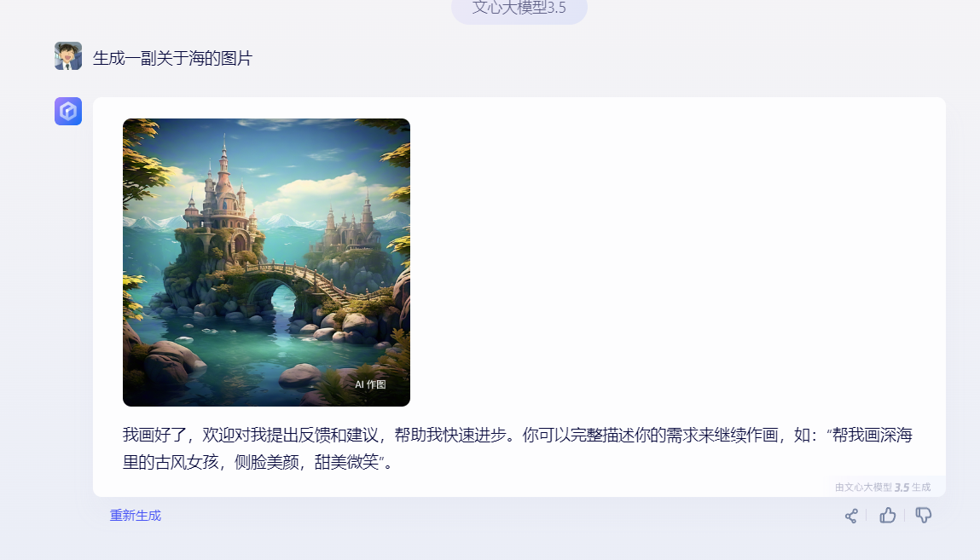Viewport: 980px width, 560px height.
Task: Like the response with thumbs-up icon
Action: tap(888, 515)
